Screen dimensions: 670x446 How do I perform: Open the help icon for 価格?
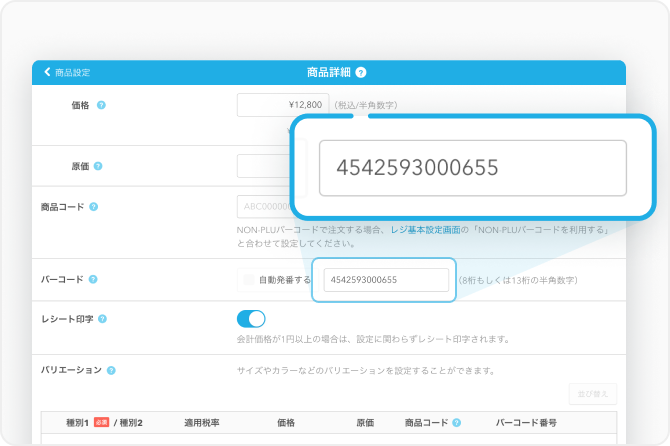[101, 105]
